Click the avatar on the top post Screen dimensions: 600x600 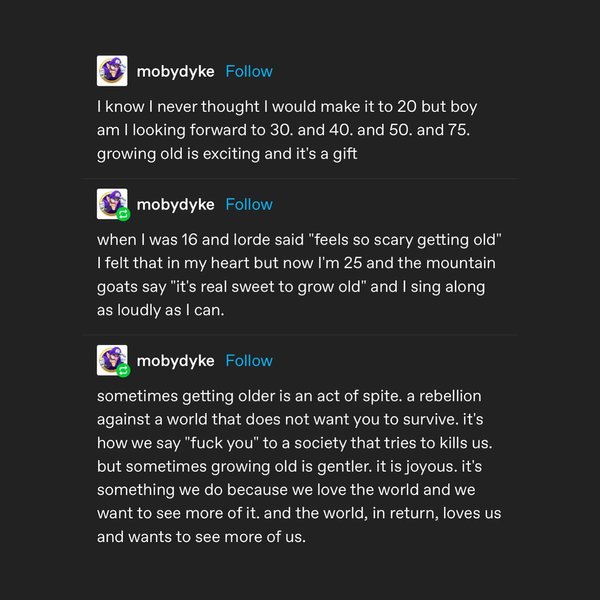pos(112,71)
